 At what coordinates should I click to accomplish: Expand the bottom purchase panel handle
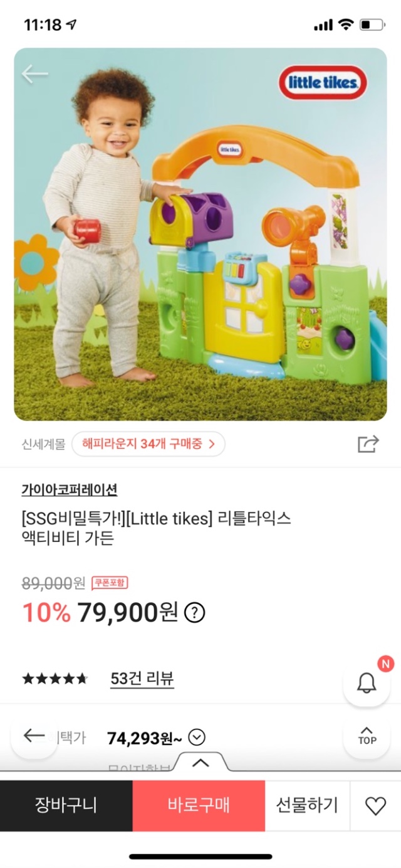point(200,763)
